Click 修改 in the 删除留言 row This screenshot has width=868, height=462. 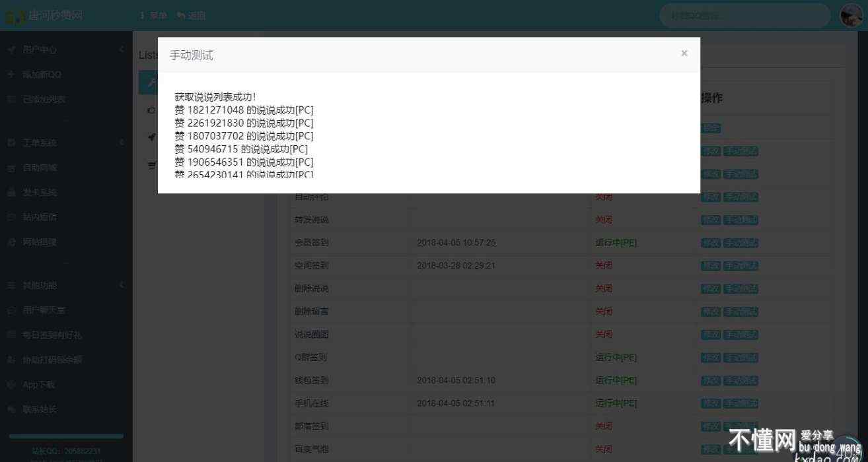click(711, 312)
